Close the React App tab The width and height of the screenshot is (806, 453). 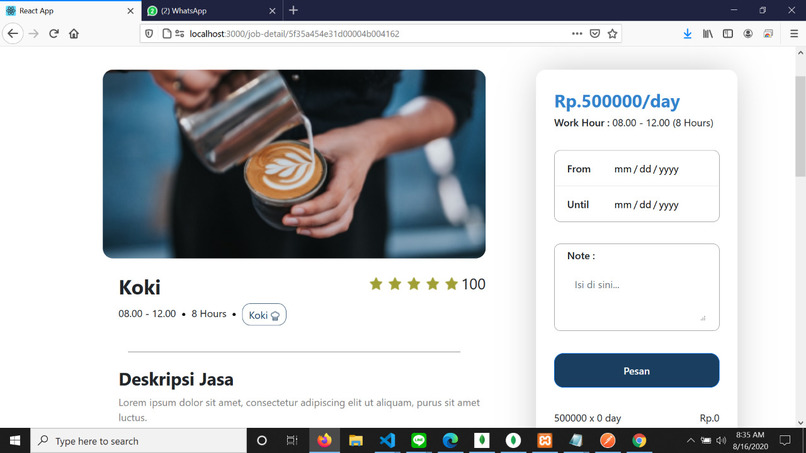pyautogui.click(x=131, y=11)
